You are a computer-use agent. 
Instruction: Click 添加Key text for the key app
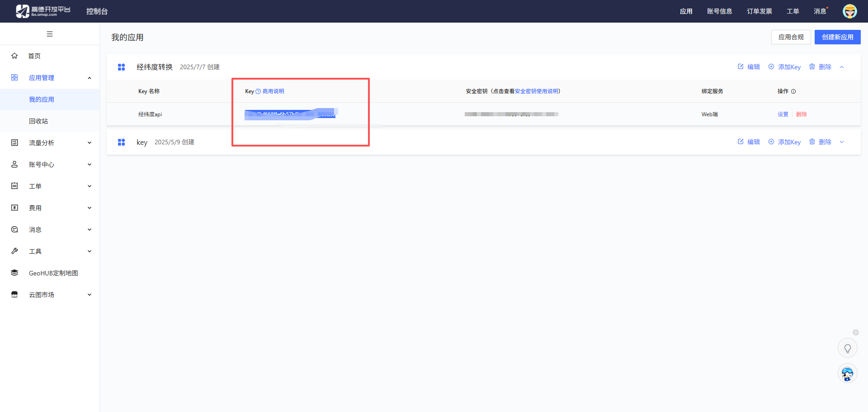tap(789, 142)
